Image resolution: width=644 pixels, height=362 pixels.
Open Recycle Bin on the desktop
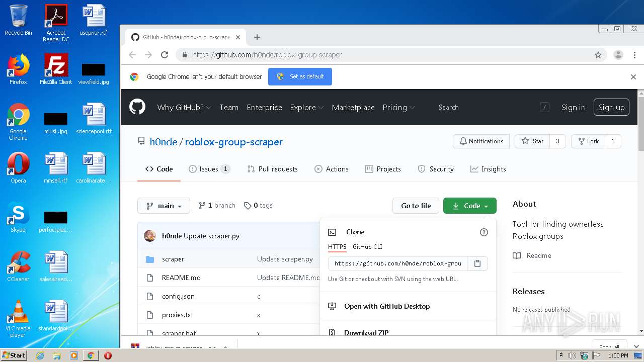pyautogui.click(x=18, y=20)
